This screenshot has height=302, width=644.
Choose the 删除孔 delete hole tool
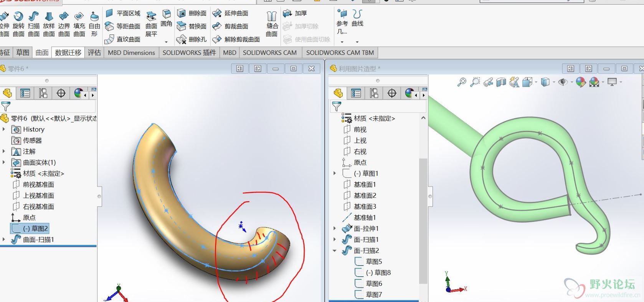[x=192, y=39]
